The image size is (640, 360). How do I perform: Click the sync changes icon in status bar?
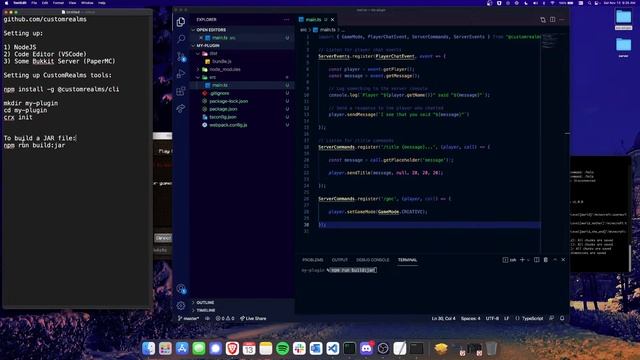click(x=207, y=318)
